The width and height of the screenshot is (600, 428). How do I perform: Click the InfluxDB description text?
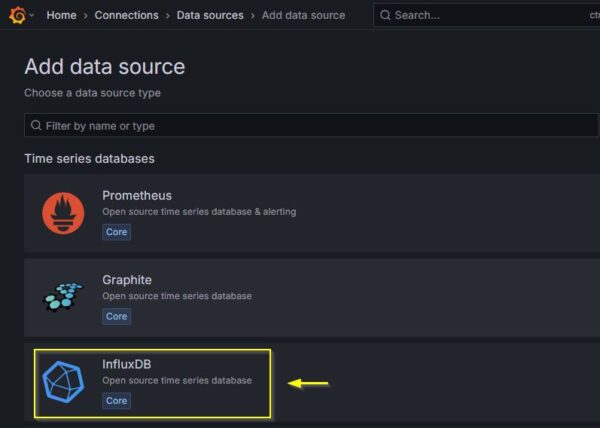(x=177, y=381)
